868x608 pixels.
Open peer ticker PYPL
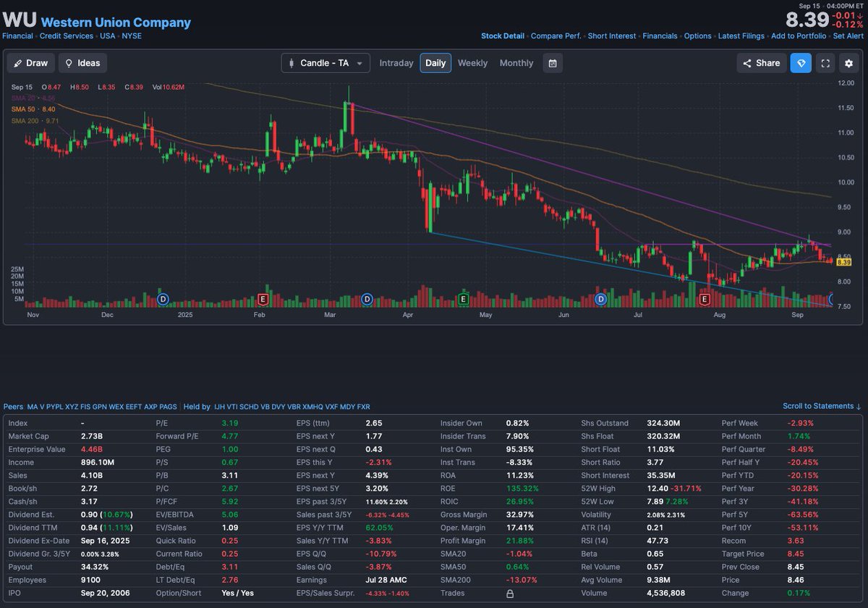[56, 407]
